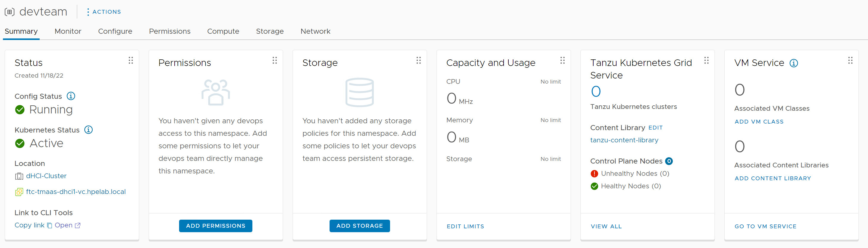The height and width of the screenshot is (248, 868).
Task: Open the tanzu-content-library link
Action: pyautogui.click(x=624, y=140)
